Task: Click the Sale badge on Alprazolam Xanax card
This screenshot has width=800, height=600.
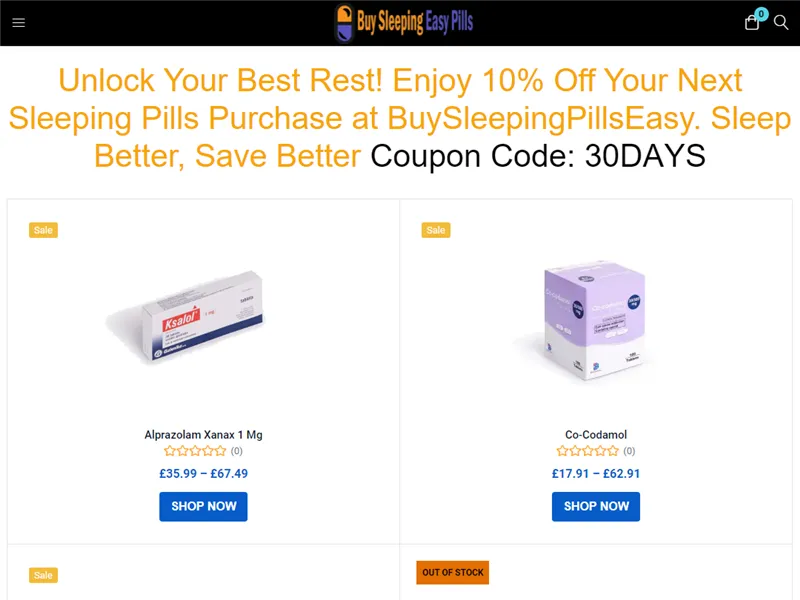Action: click(43, 230)
